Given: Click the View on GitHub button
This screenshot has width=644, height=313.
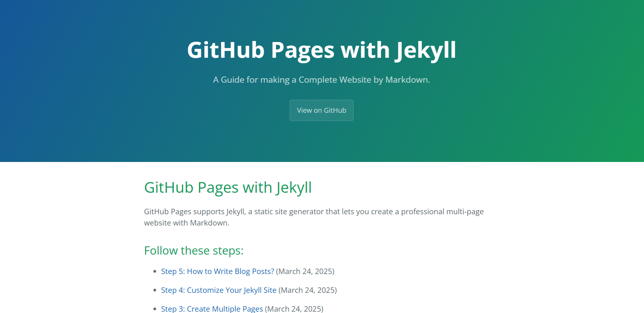Looking at the screenshot, I should [321, 110].
